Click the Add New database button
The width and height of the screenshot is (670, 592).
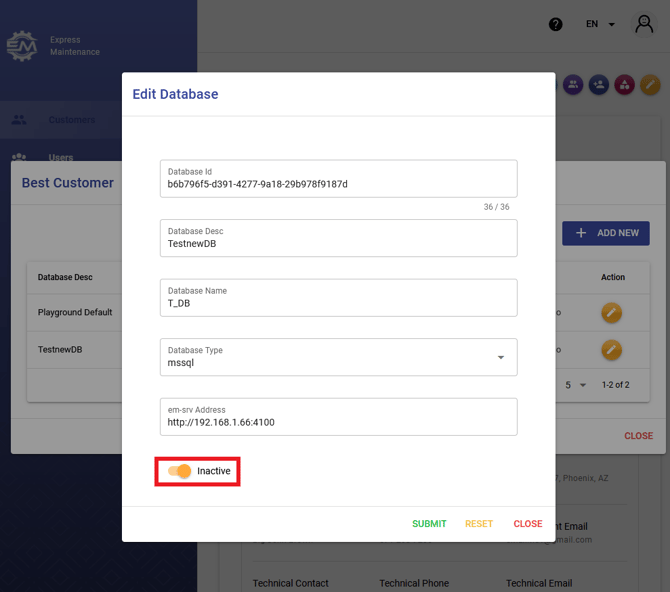coord(606,233)
